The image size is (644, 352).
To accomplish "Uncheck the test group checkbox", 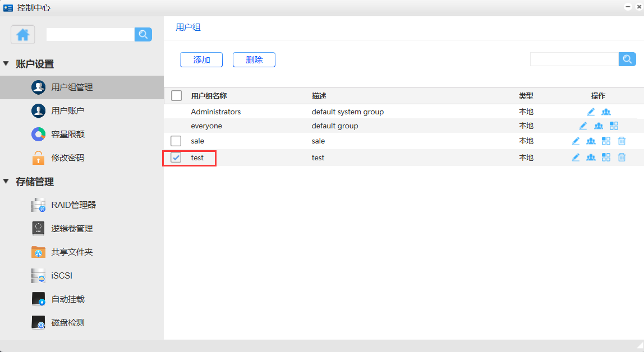I will pos(176,158).
